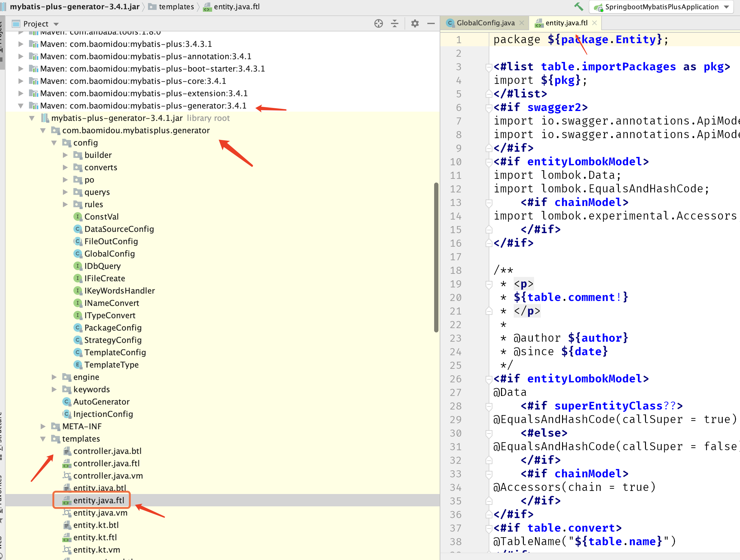Screen dimensions: 740x560
Task: Close the GlobalConfig.java tab
Action: 522,23
